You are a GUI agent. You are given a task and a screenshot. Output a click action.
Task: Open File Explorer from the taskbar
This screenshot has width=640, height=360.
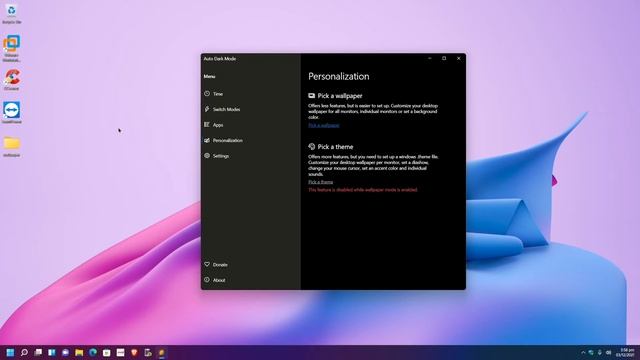point(79,352)
